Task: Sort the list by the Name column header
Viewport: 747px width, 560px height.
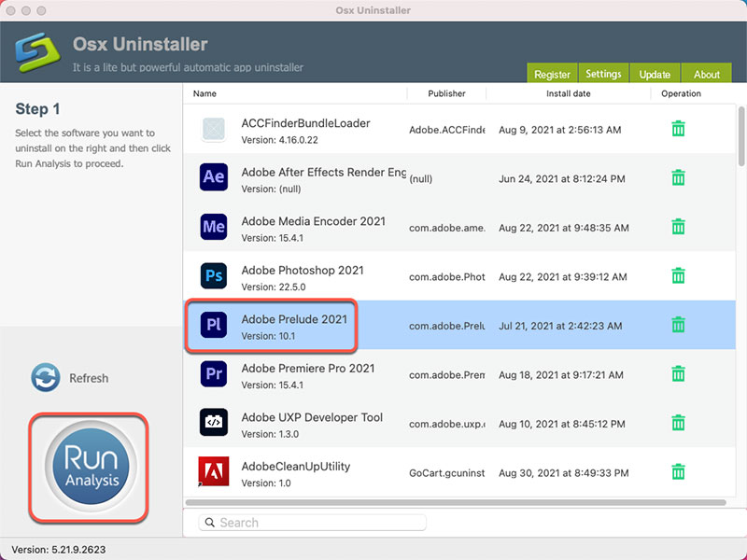Action: click(x=204, y=93)
